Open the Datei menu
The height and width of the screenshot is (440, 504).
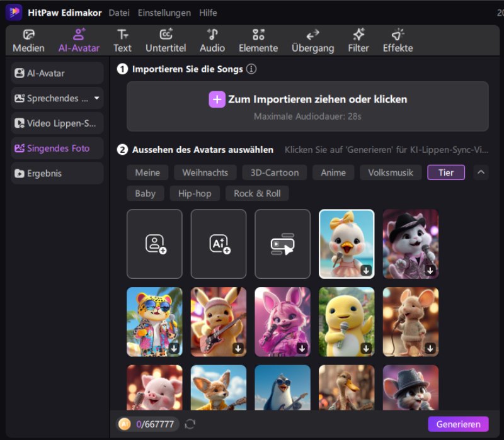(x=119, y=13)
